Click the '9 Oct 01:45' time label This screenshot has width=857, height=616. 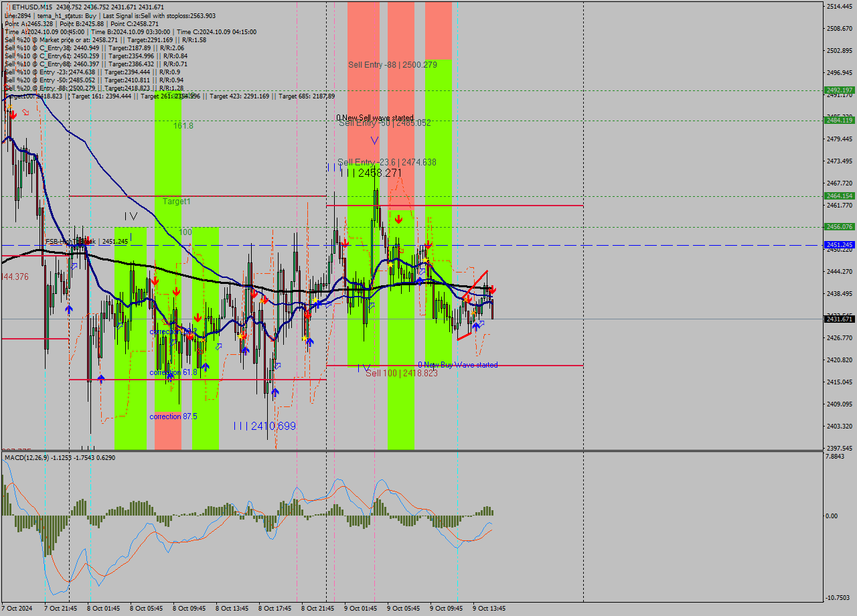click(361, 609)
